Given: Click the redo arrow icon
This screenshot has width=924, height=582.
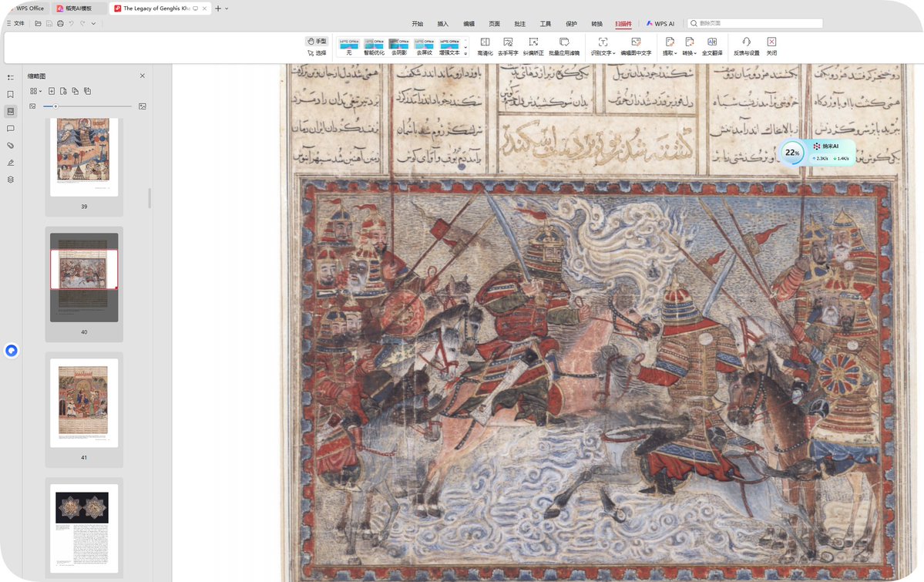Looking at the screenshot, I should point(82,24).
